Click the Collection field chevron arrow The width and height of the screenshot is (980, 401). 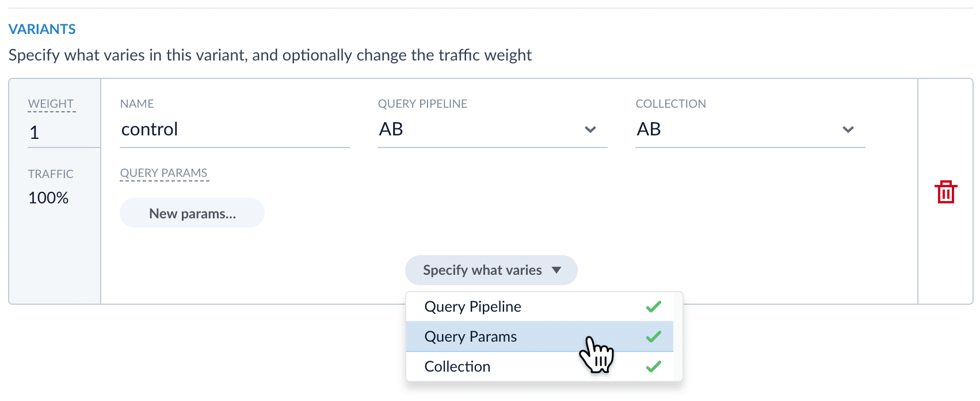tap(848, 130)
